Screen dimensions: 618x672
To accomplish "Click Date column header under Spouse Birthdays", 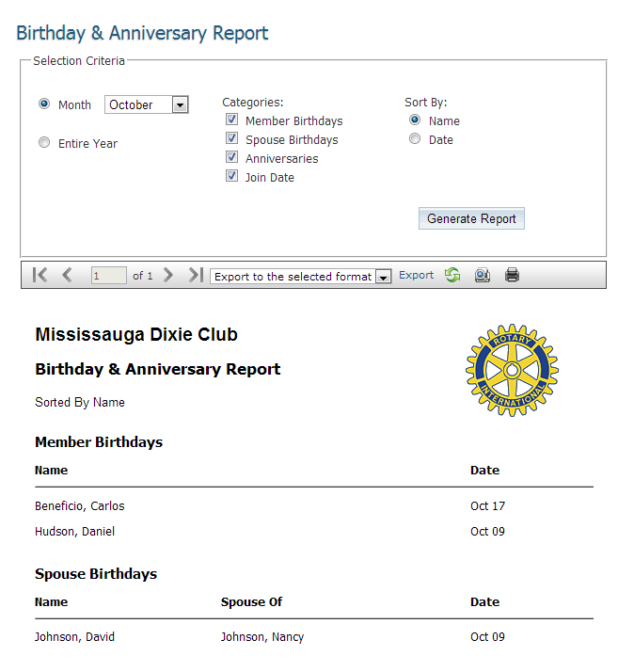I will pyautogui.click(x=484, y=602).
